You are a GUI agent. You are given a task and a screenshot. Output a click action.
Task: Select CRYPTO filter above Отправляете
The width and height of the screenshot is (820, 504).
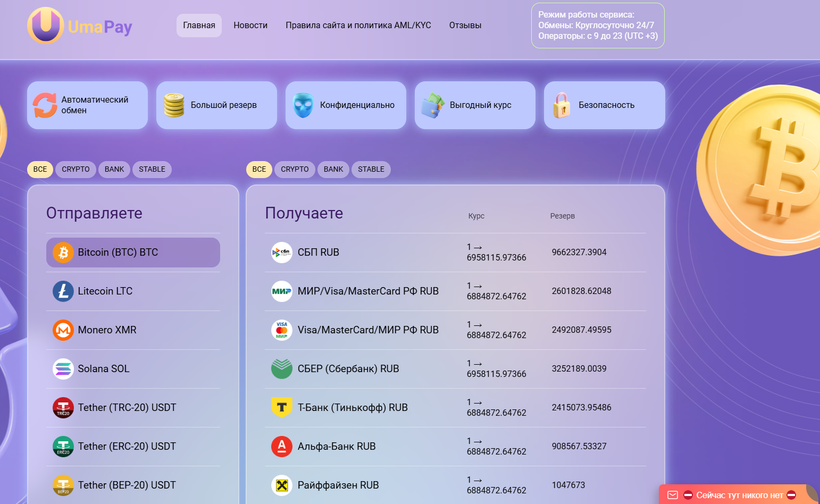pos(76,170)
